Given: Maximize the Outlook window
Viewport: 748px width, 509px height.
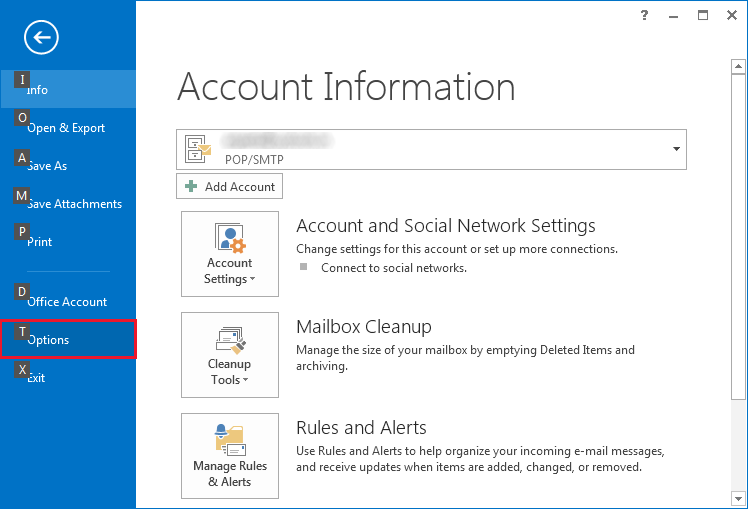Looking at the screenshot, I should (x=703, y=15).
